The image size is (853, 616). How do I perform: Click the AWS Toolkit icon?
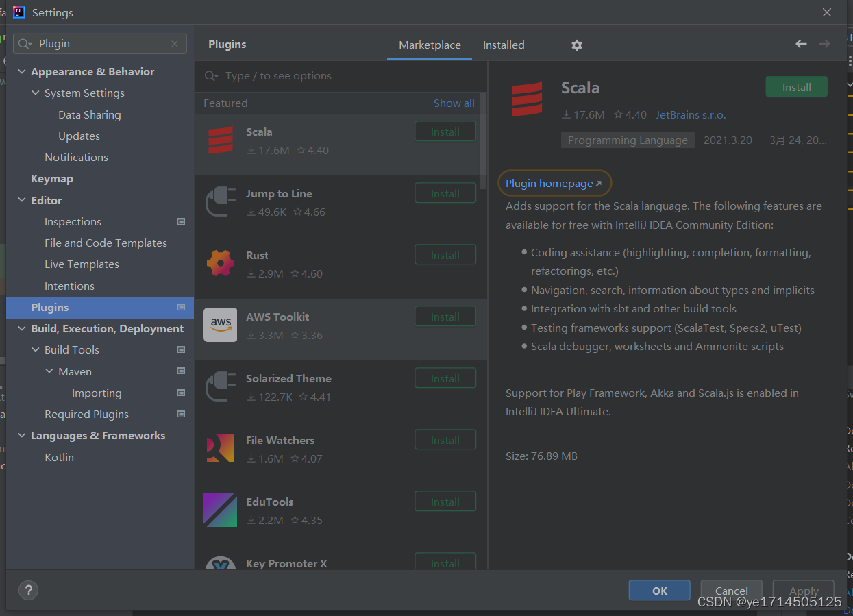point(220,325)
